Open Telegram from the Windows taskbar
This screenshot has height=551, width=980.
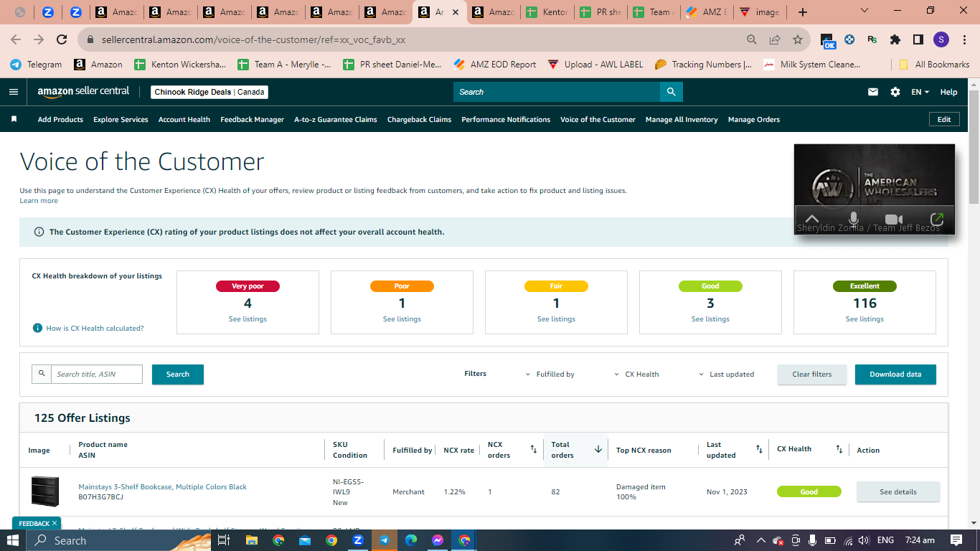point(385,540)
